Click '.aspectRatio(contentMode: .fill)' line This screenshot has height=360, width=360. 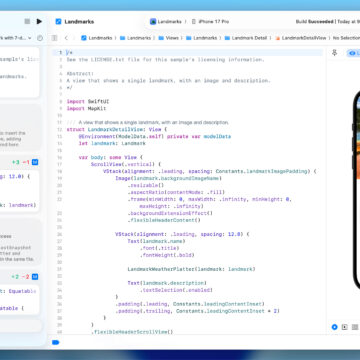point(176,192)
